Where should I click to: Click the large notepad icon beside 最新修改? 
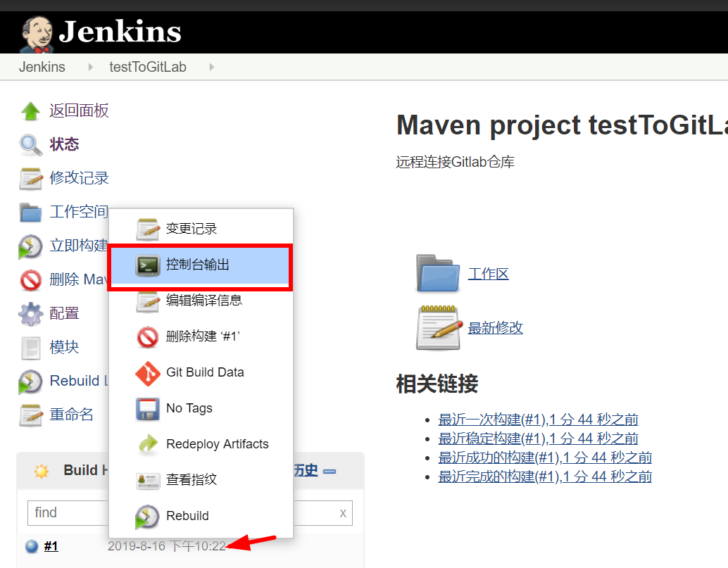click(x=439, y=327)
